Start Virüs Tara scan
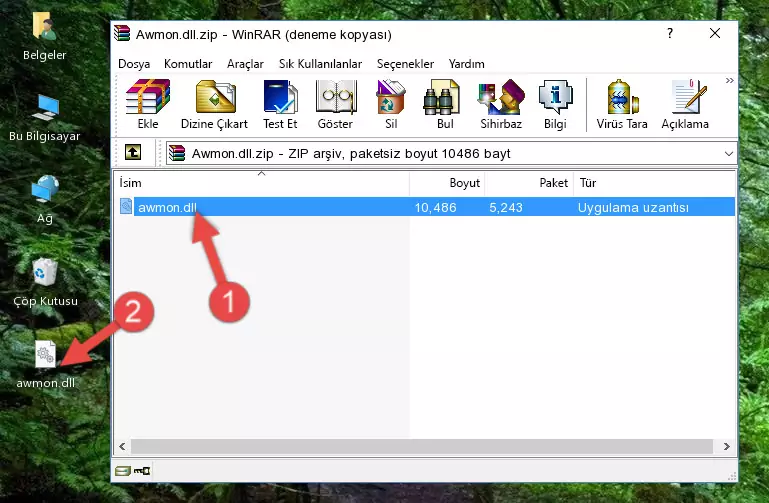The width and height of the screenshot is (769, 503). [622, 104]
